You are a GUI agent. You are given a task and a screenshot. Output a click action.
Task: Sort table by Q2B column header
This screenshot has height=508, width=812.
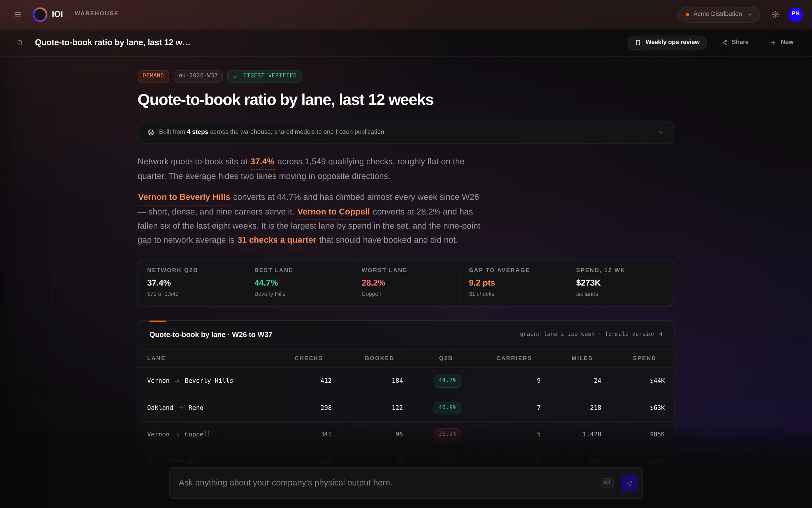(446, 358)
